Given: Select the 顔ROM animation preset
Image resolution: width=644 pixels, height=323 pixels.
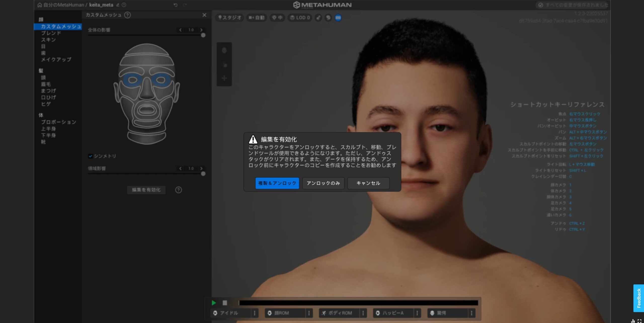Looking at the screenshot, I should click(285, 313).
